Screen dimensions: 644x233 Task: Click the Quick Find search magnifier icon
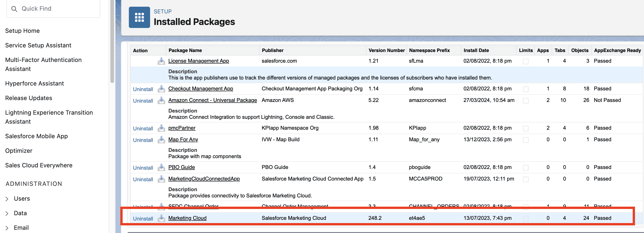click(x=14, y=9)
